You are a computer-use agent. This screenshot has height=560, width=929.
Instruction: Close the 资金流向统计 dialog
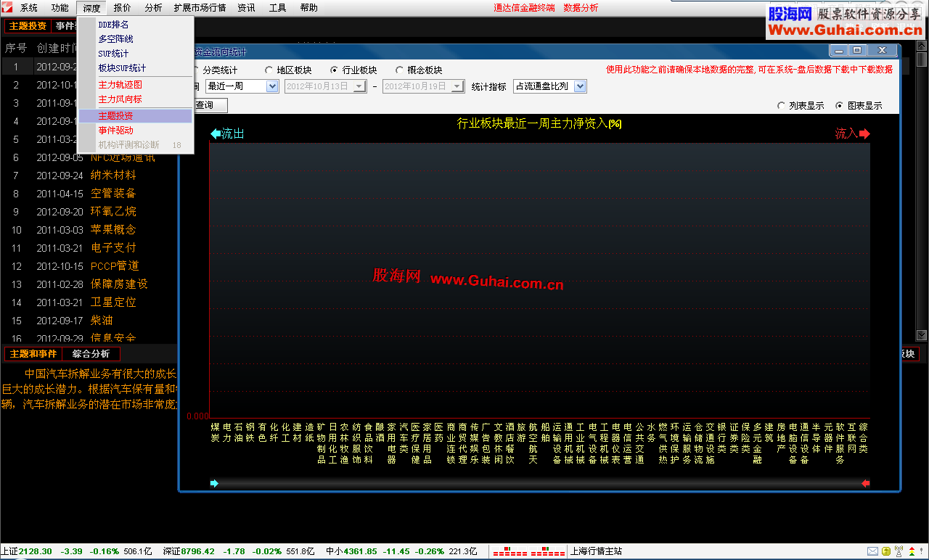pyautogui.click(x=882, y=50)
